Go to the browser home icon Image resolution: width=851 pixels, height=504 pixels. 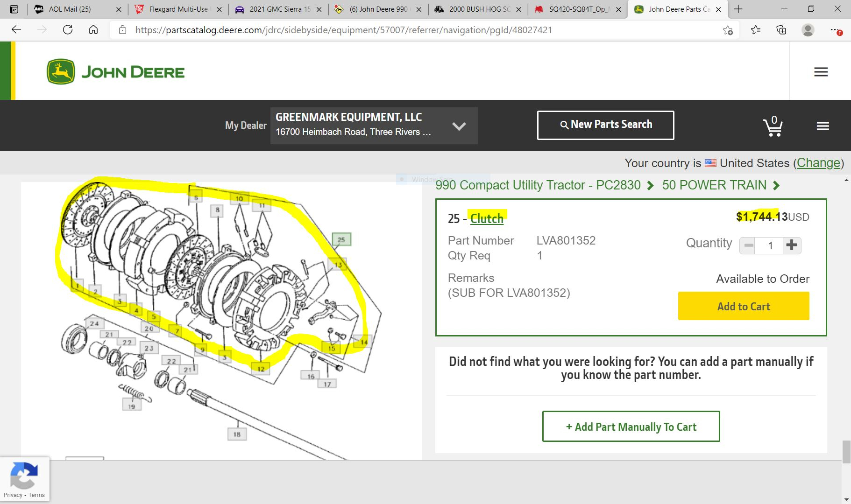(93, 30)
